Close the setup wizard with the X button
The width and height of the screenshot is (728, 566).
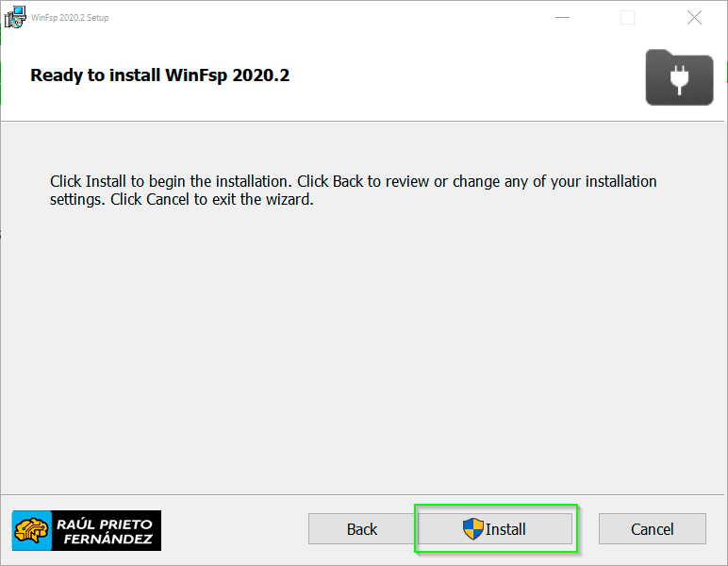(x=694, y=18)
